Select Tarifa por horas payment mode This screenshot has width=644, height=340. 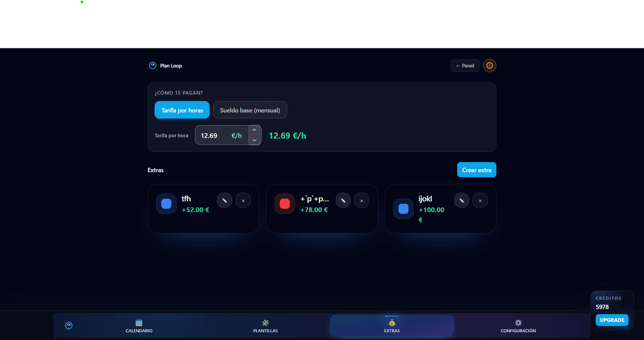pos(182,110)
